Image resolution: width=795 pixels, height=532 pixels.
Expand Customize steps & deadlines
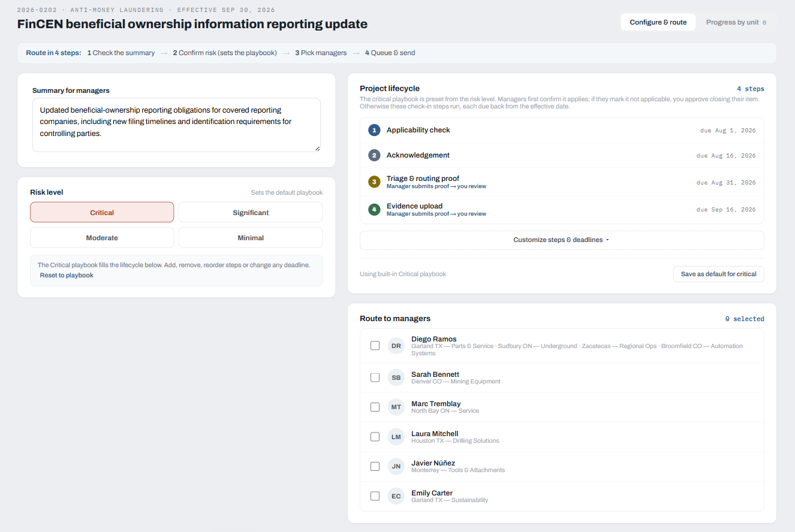pyautogui.click(x=562, y=240)
